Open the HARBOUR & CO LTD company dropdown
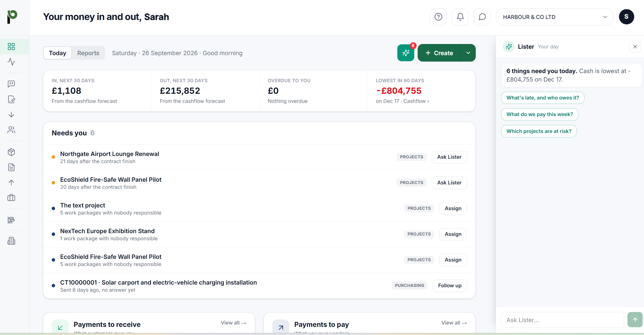The height and width of the screenshot is (335, 644). (x=554, y=17)
